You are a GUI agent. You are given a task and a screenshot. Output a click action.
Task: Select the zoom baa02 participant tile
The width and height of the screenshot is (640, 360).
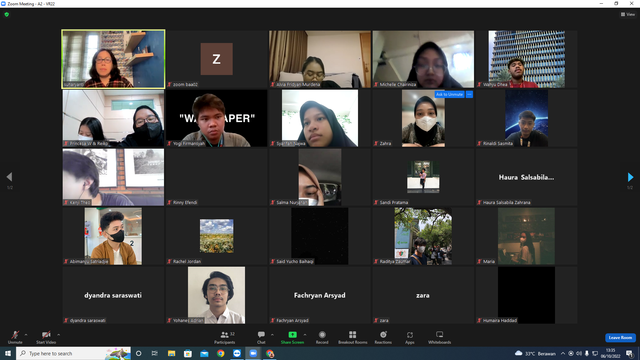(x=216, y=59)
